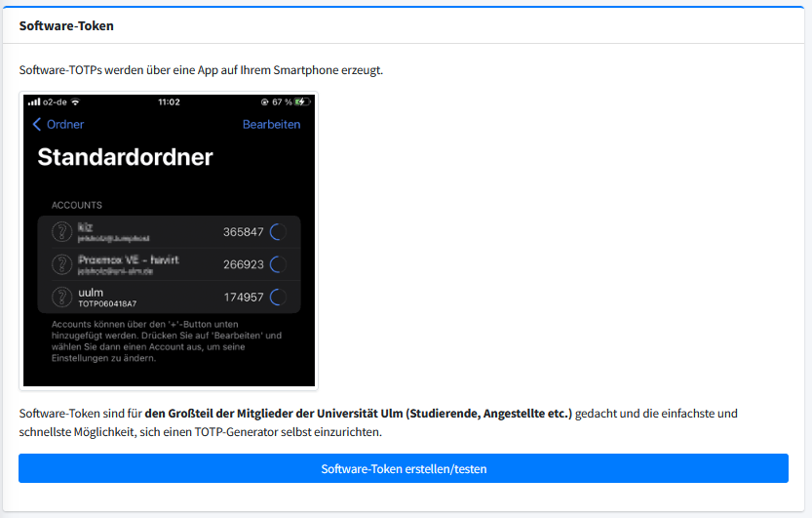Click the TOTP code 365847
Viewport: 812px width, 518px height.
pyautogui.click(x=243, y=232)
